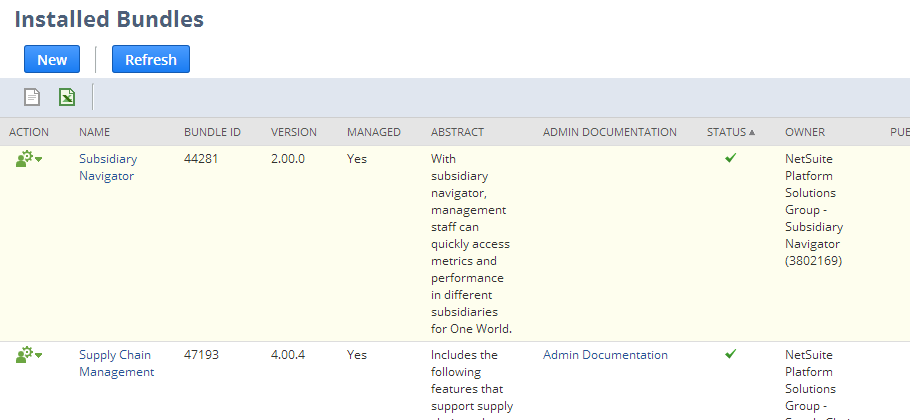Click Managed Yes for Subsidiary Navigator row
The width and height of the screenshot is (910, 420).
357,158
